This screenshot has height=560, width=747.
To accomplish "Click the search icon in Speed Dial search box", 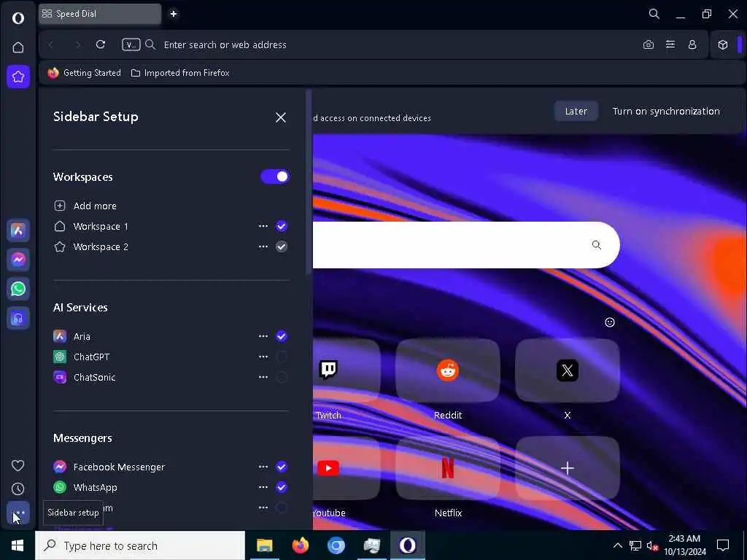I will (x=597, y=245).
